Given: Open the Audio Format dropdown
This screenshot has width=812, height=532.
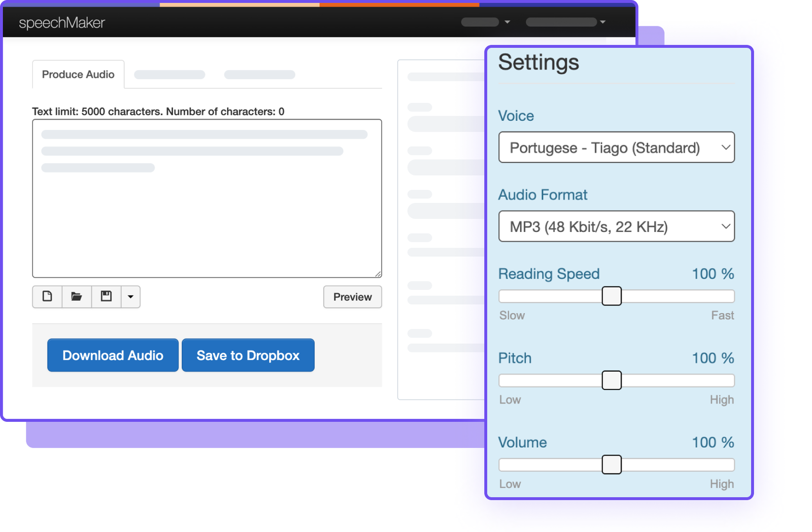Looking at the screenshot, I should click(616, 226).
